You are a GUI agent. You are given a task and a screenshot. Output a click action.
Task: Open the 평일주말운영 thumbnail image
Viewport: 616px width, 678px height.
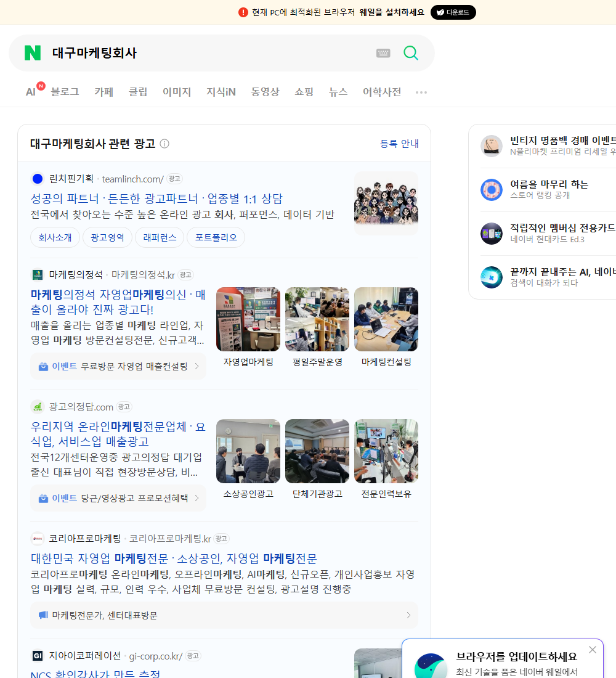(317, 319)
